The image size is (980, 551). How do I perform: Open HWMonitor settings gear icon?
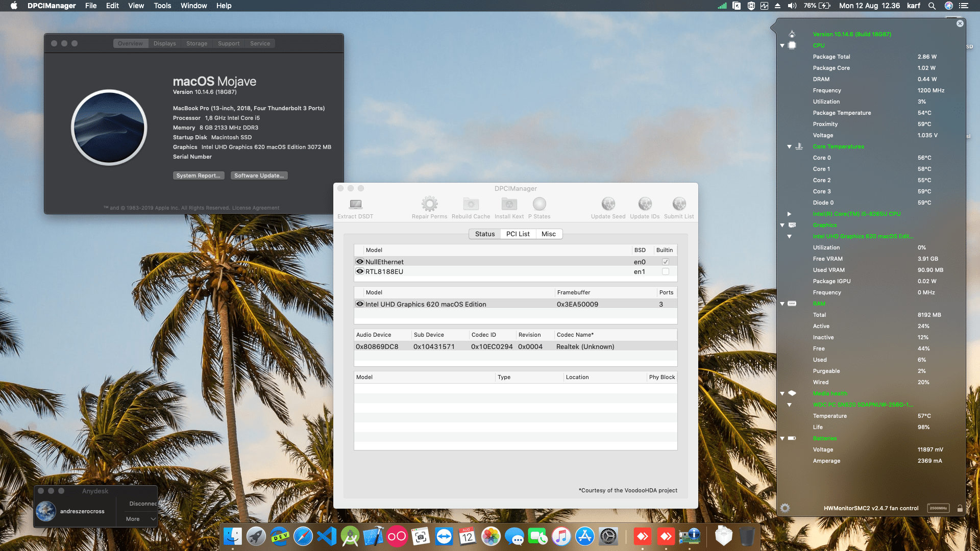(785, 508)
